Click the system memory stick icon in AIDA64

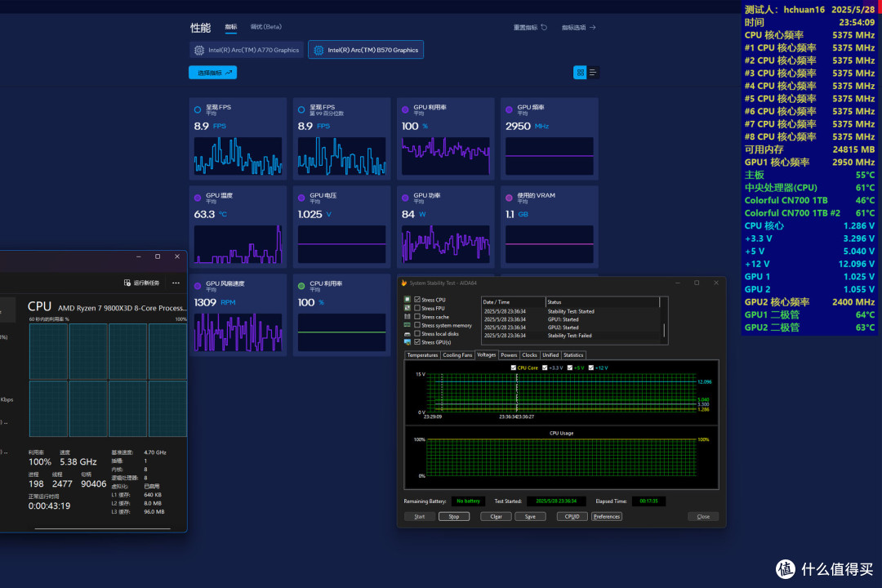coord(408,325)
